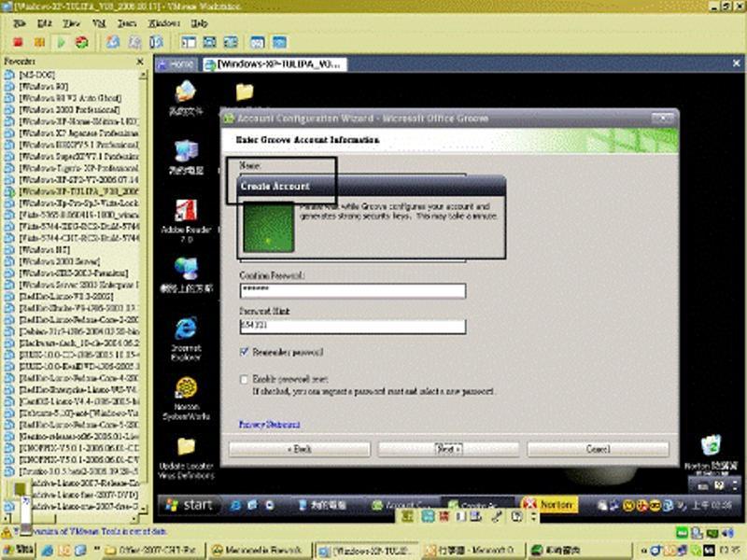Click the orange Suspend toolbar icon
The image size is (747, 560).
[39, 42]
